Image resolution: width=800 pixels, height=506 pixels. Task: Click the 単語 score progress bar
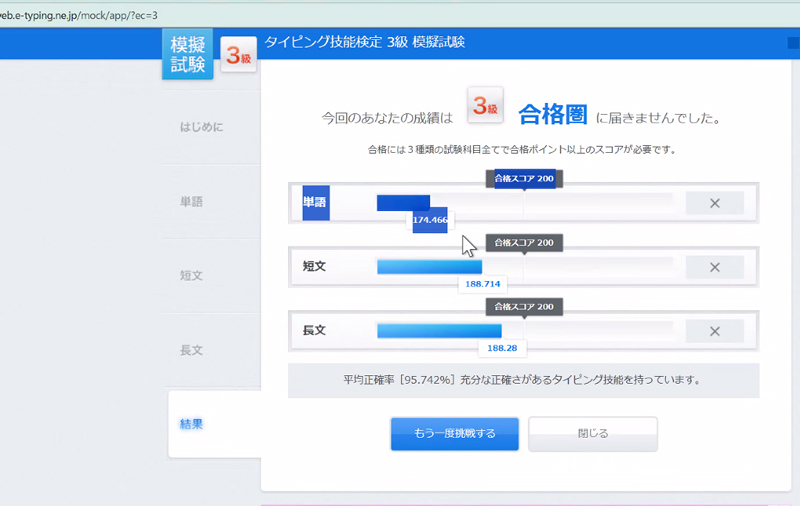[x=403, y=203]
